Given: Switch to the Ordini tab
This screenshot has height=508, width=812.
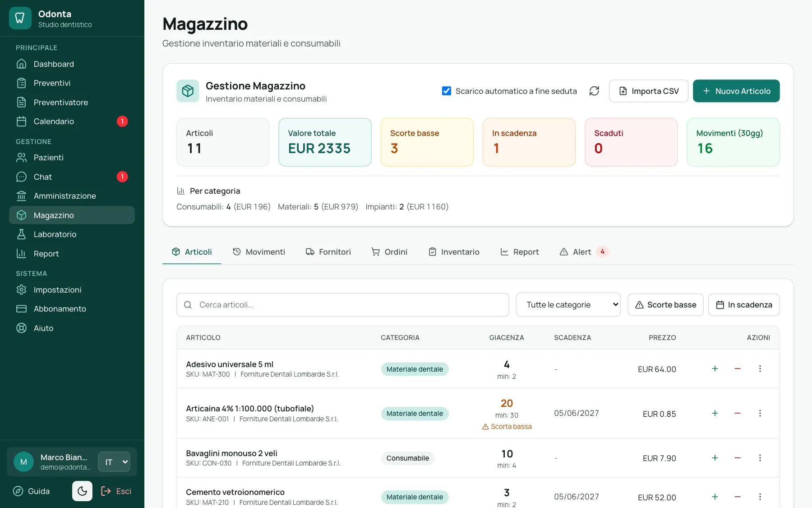Looking at the screenshot, I should coord(389,252).
